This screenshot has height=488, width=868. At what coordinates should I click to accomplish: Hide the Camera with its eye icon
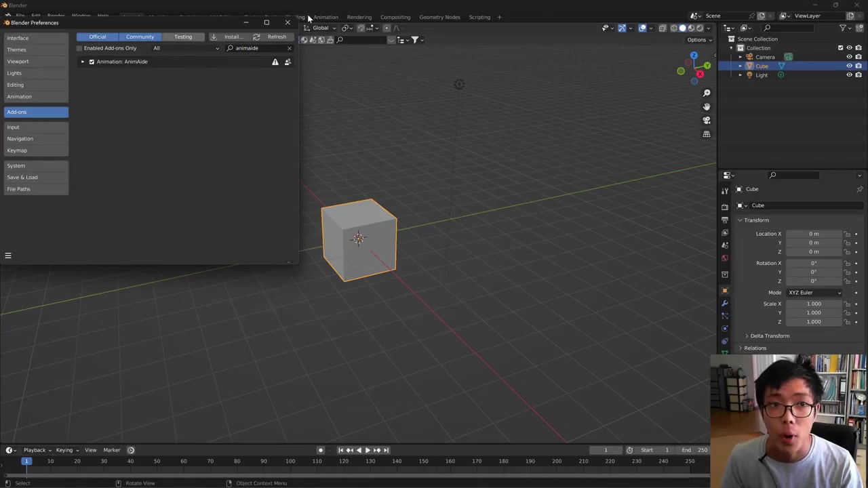point(849,57)
